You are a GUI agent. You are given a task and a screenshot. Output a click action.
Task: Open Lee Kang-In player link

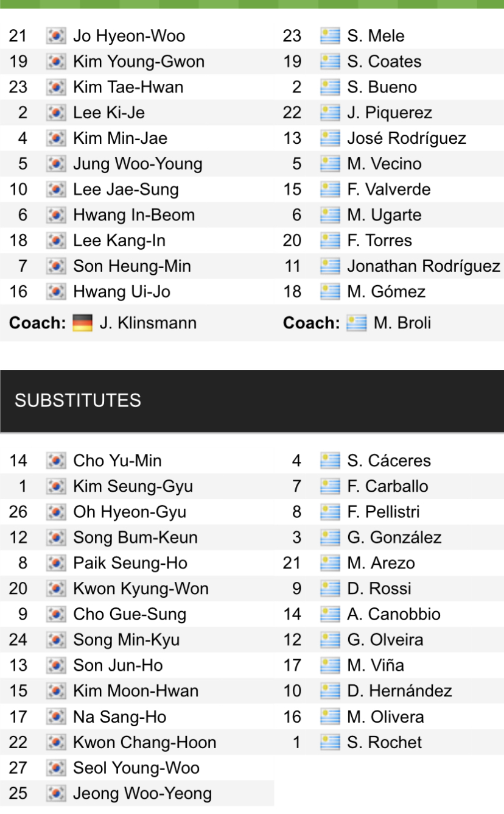pyautogui.click(x=119, y=241)
